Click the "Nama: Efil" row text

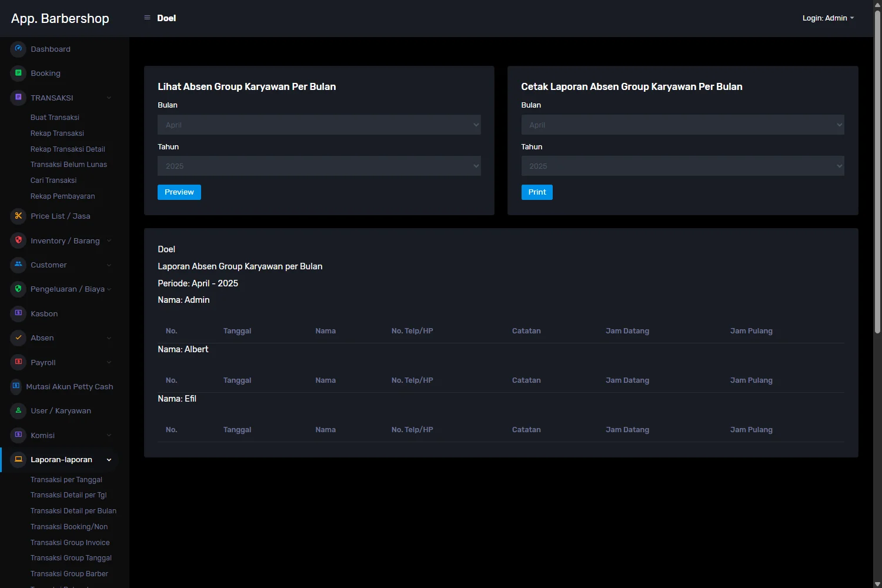177,399
